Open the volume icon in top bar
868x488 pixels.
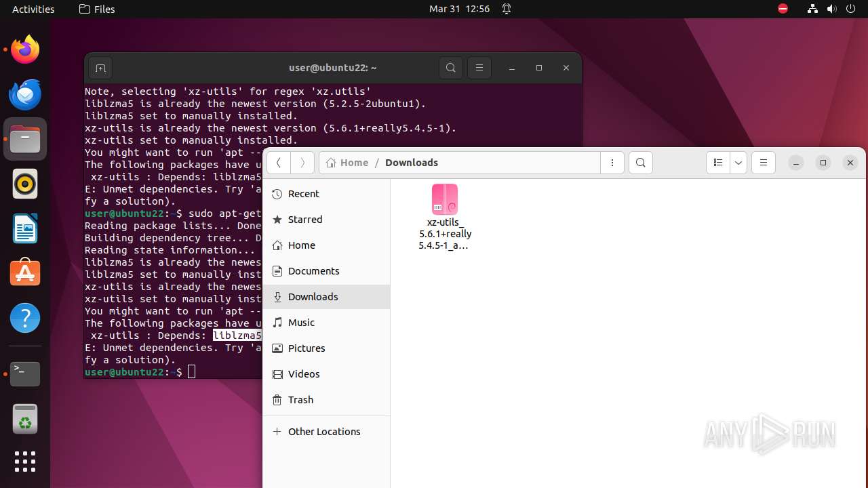point(831,9)
